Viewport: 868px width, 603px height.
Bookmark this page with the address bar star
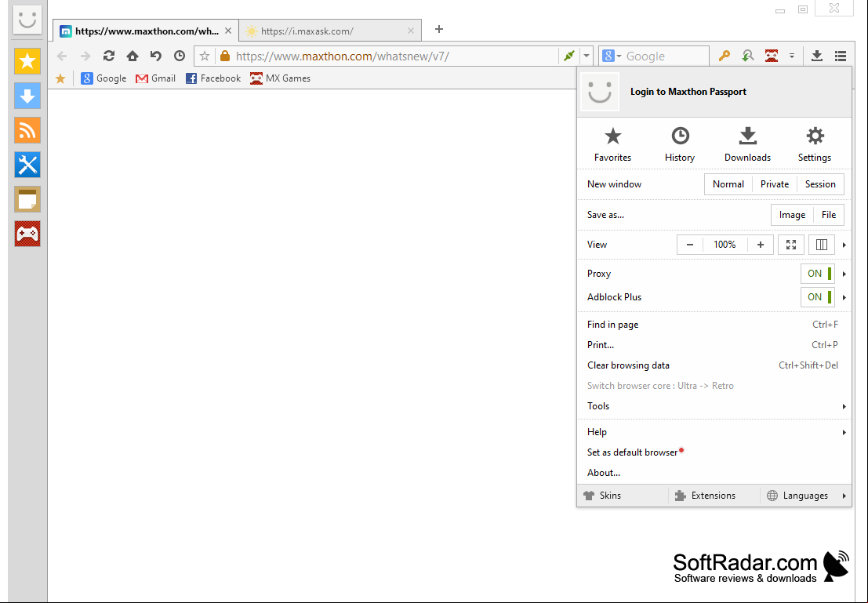point(205,56)
